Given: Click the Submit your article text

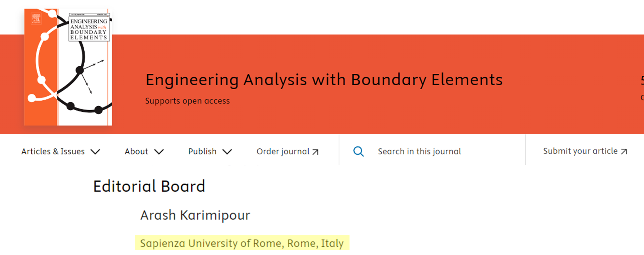Looking at the screenshot, I should pyautogui.click(x=580, y=151).
